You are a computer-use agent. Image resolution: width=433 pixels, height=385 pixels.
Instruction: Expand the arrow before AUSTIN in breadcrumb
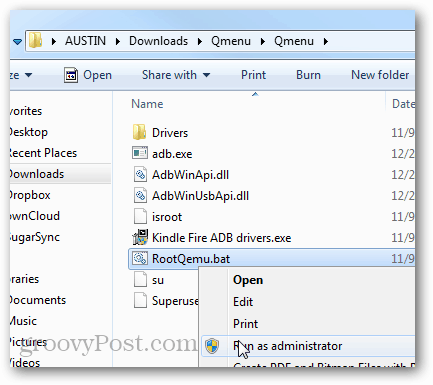click(54, 41)
